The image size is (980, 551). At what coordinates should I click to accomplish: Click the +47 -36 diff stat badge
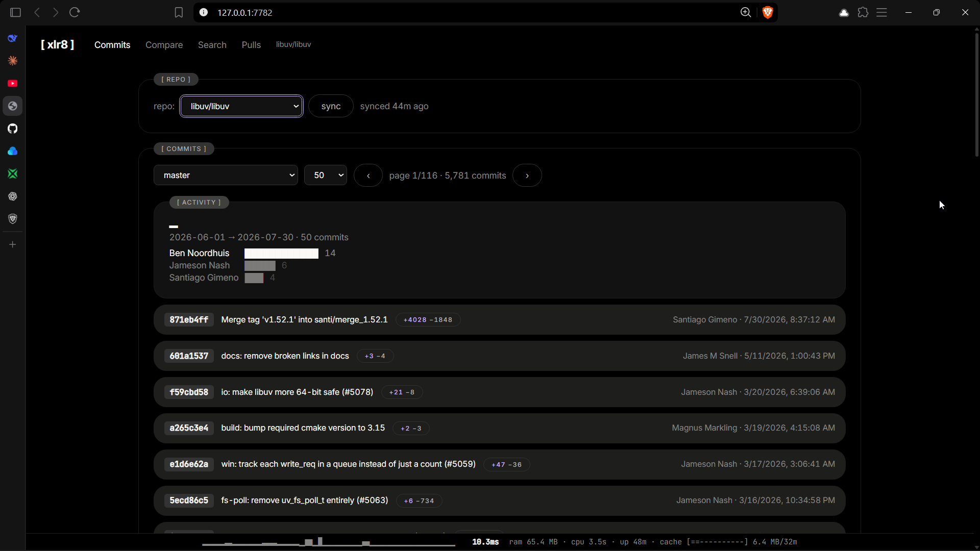click(506, 465)
